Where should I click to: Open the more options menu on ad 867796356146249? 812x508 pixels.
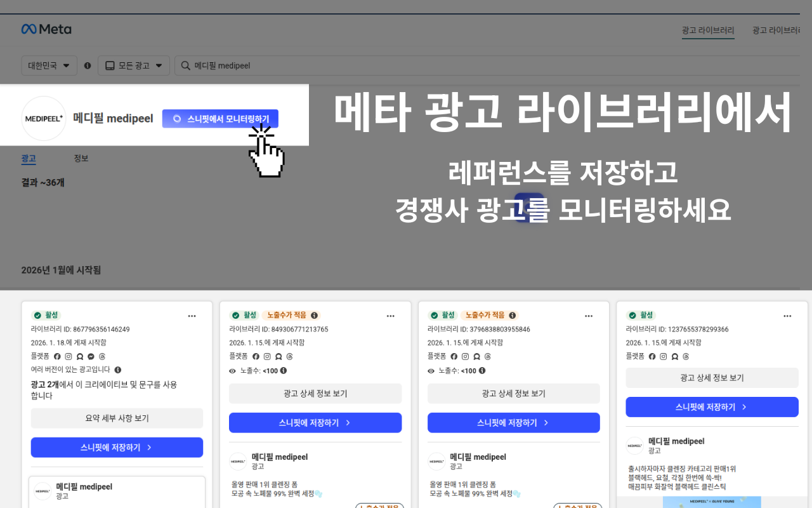192,316
